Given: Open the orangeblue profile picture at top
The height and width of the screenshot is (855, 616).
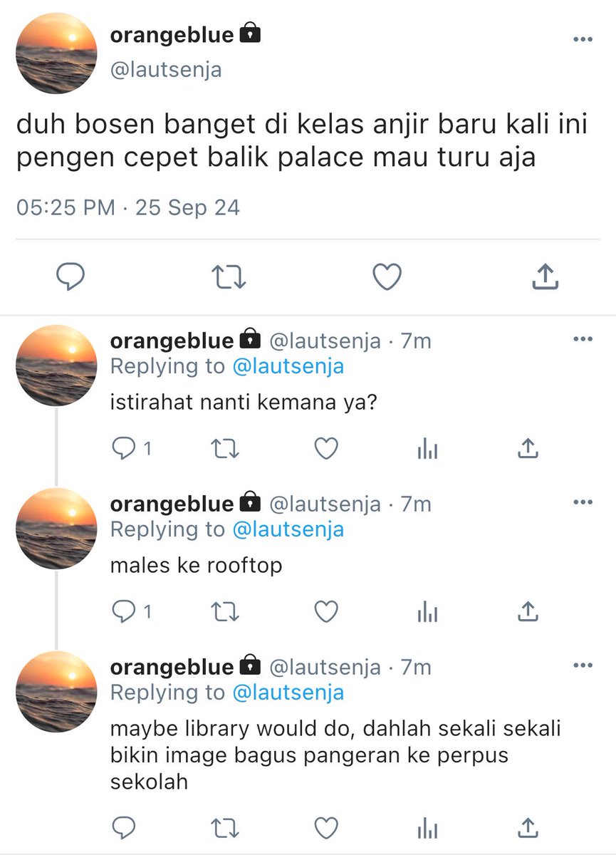Looking at the screenshot, I should 56,53.
